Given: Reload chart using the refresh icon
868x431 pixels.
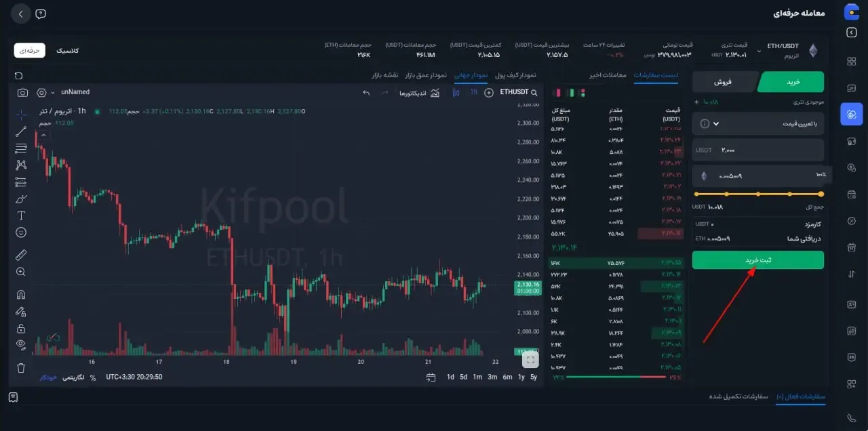Looking at the screenshot, I should tap(19, 75).
